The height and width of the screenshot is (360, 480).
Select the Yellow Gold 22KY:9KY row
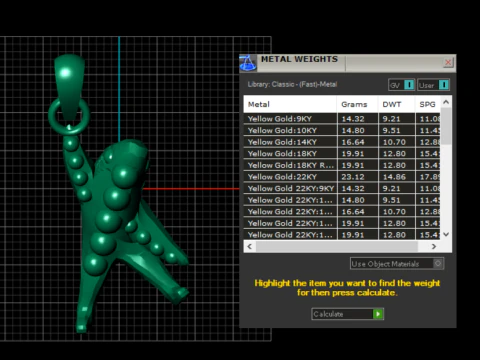(x=342, y=188)
